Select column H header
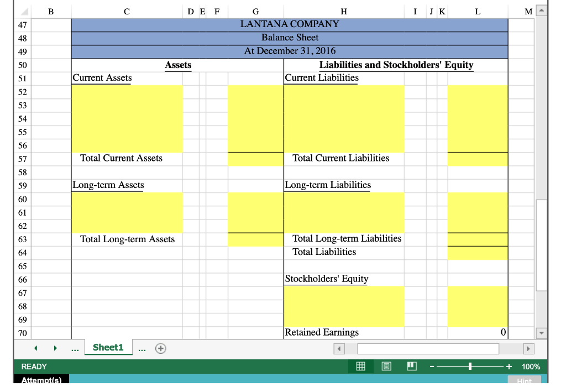Image resolution: width=566 pixels, height=392 pixels. click(x=344, y=11)
